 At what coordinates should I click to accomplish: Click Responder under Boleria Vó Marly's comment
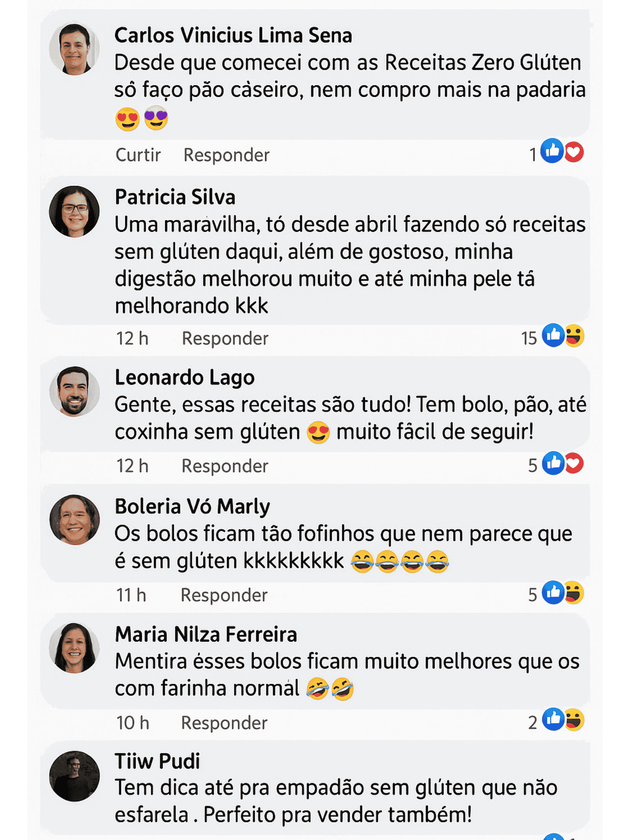pyautogui.click(x=224, y=595)
